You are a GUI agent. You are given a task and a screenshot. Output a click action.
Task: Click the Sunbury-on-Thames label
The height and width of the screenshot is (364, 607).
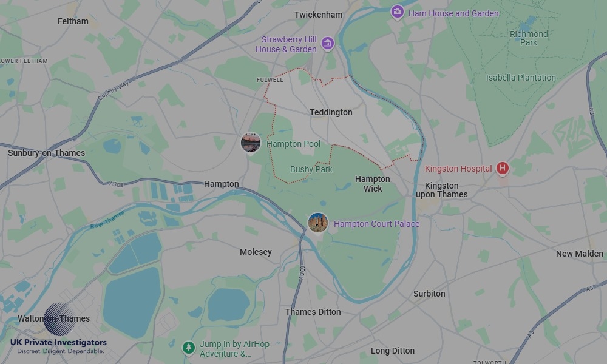point(47,153)
